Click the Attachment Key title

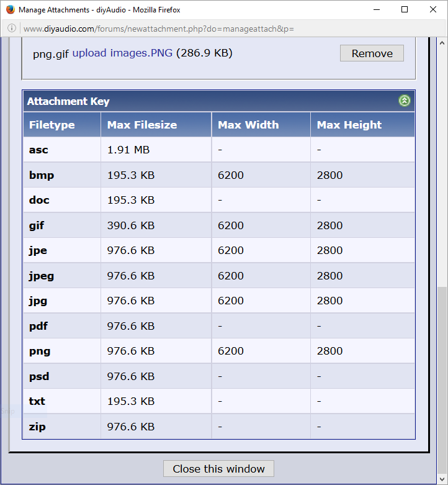68,101
